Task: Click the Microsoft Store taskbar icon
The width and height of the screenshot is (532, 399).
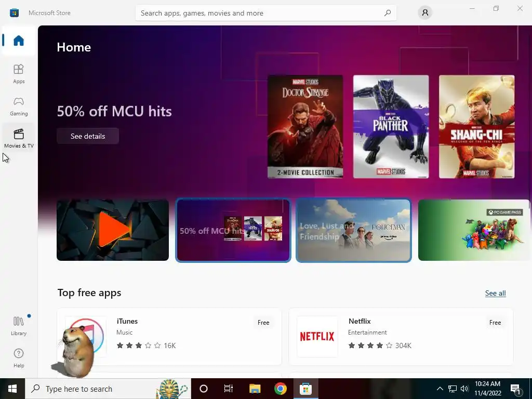Action: (305, 389)
